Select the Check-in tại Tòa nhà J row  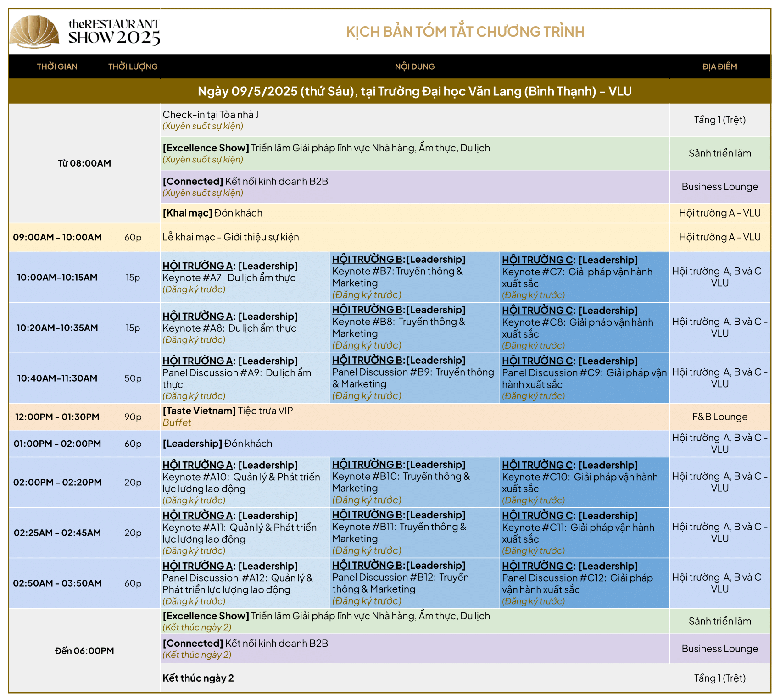tap(211, 115)
